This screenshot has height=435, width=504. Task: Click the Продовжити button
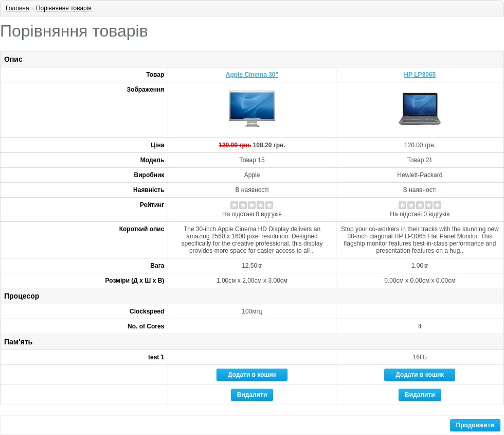point(475,425)
